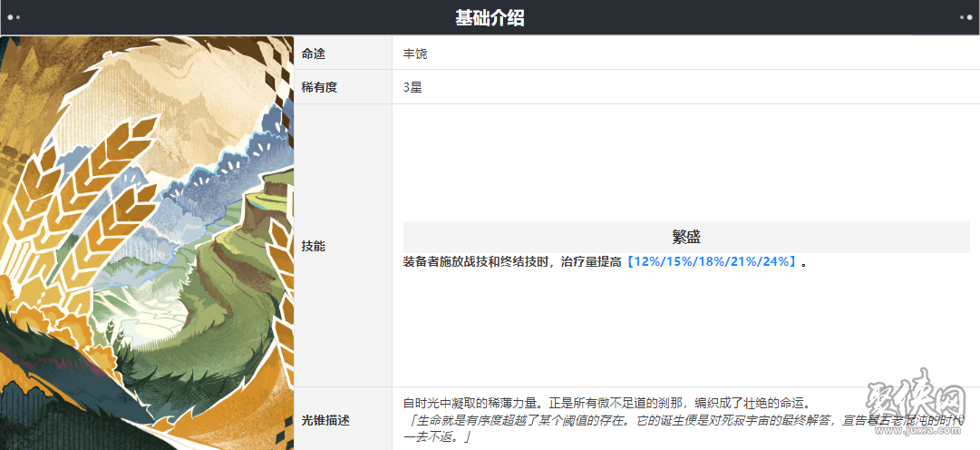
Task: Click the 基础介绍 header title
Action: (490, 18)
